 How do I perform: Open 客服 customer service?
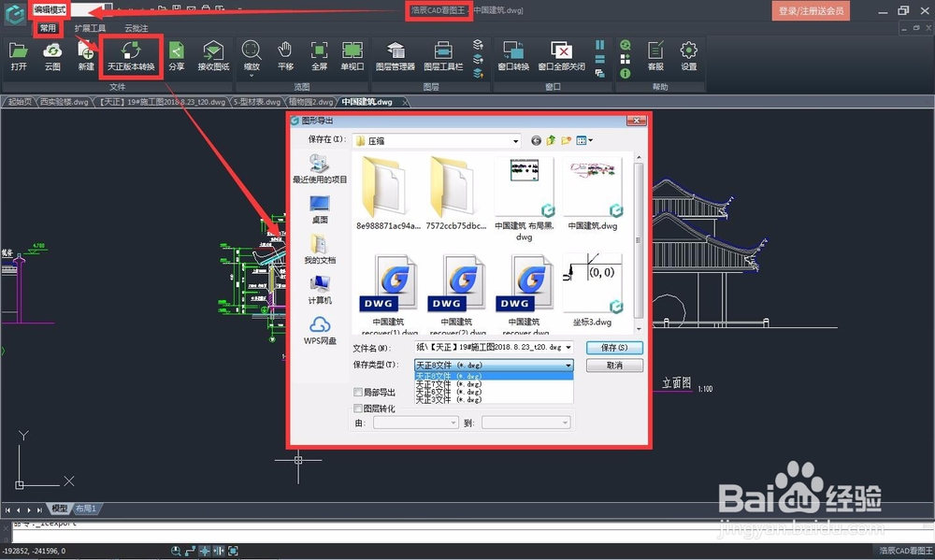click(x=655, y=57)
